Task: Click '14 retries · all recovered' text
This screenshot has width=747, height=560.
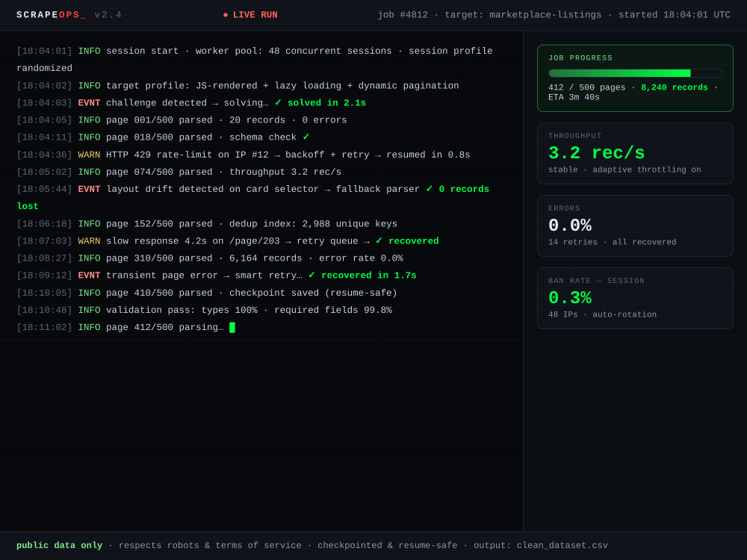Action: tap(613, 242)
